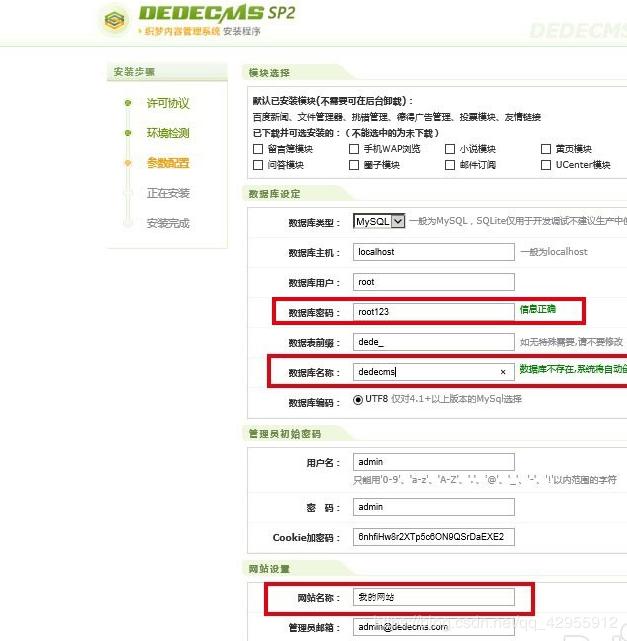Click the 数据库设定 section header
Image resolution: width=627 pixels, height=641 pixels.
coord(274,194)
